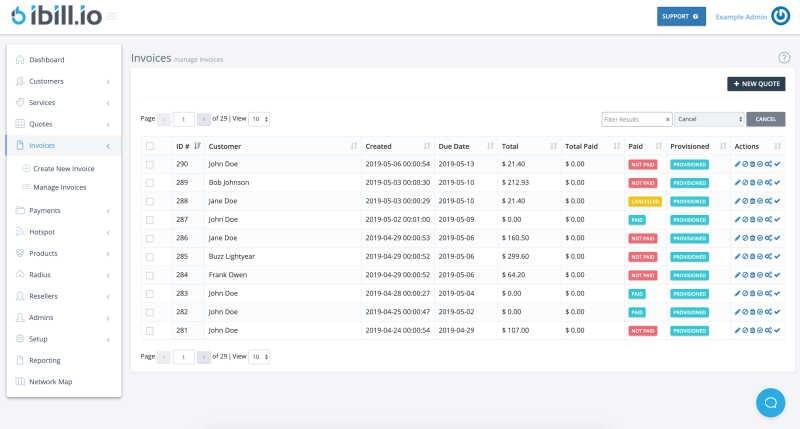Tick the checkbox for invoice 281

150,331
